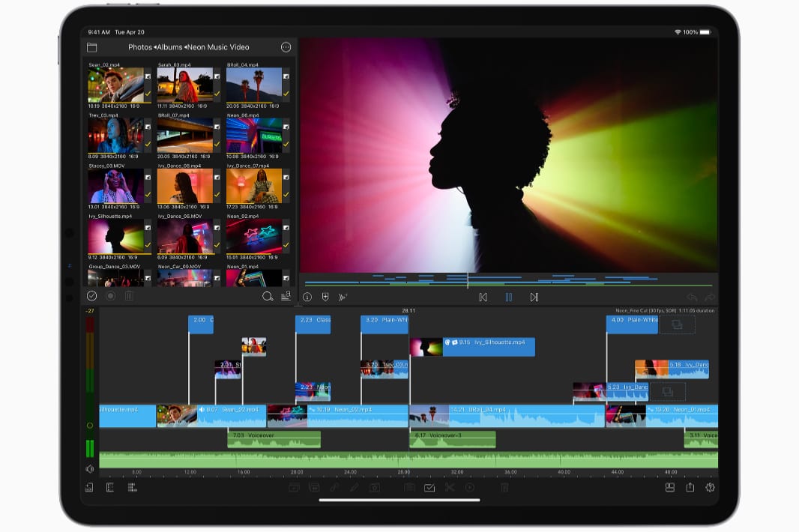Select the Voiceover audio clip on timeline
The image size is (799, 532).
tap(274, 440)
